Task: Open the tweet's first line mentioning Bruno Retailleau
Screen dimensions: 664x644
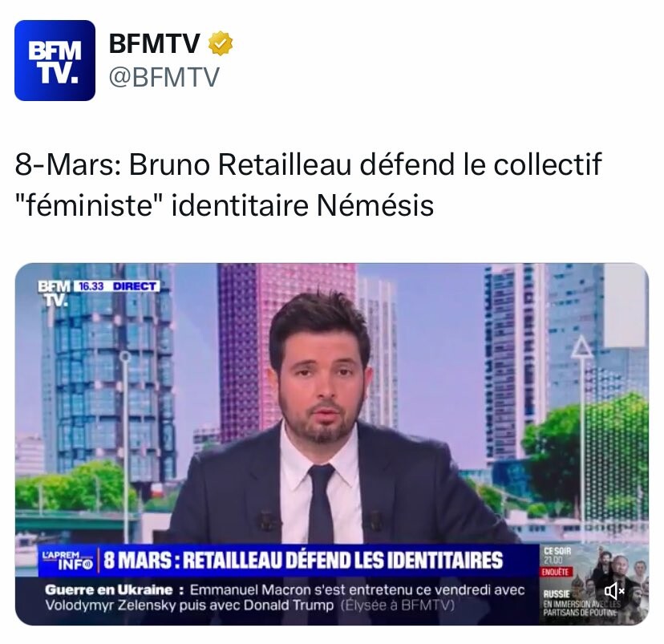Action: [308, 164]
